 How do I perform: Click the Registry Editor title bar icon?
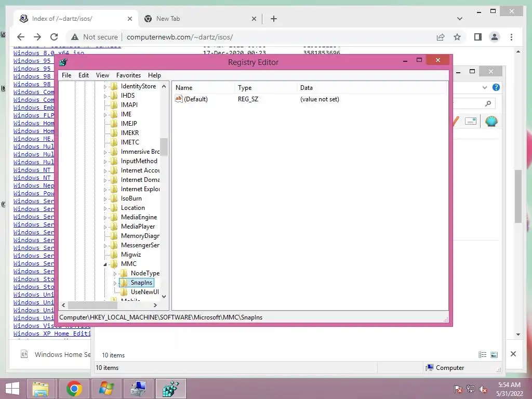pos(63,62)
